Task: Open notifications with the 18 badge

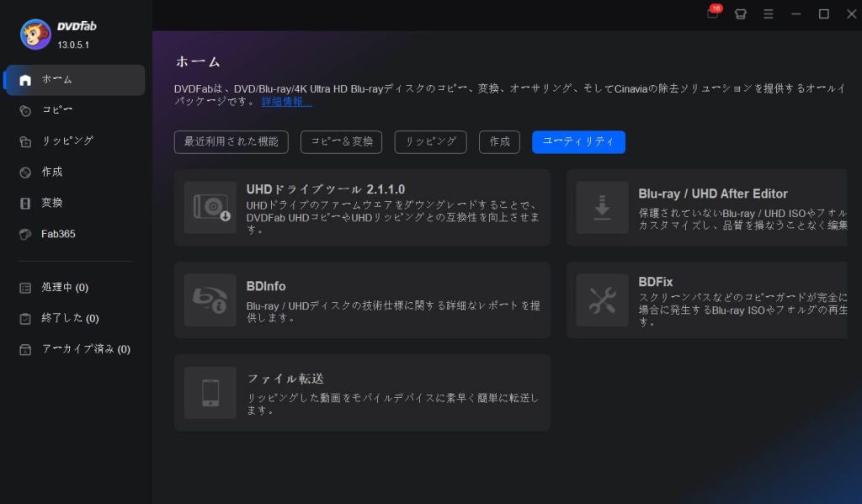Action: point(711,14)
